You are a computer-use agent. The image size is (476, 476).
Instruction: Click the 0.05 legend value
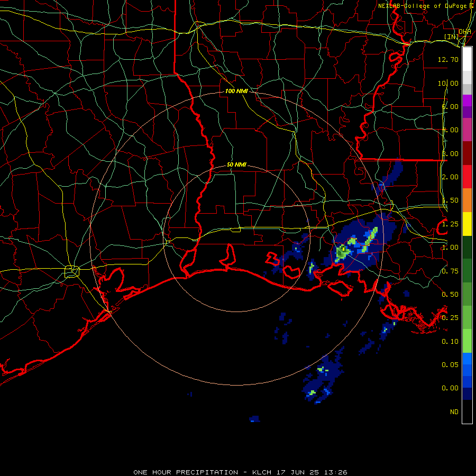pyautogui.click(x=450, y=365)
